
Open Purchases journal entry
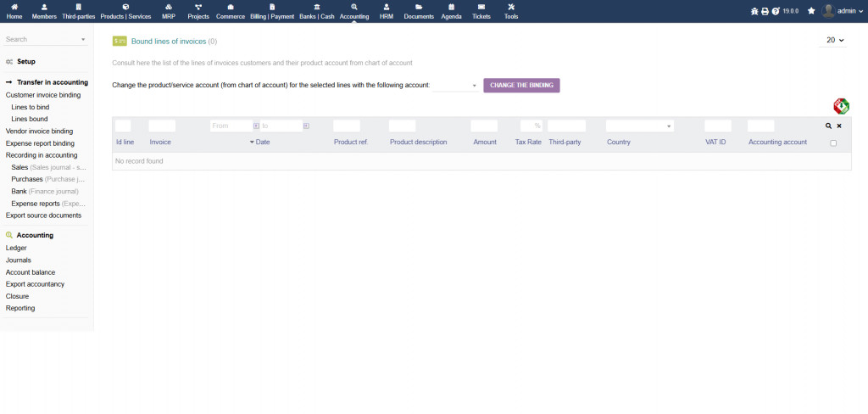coord(48,179)
